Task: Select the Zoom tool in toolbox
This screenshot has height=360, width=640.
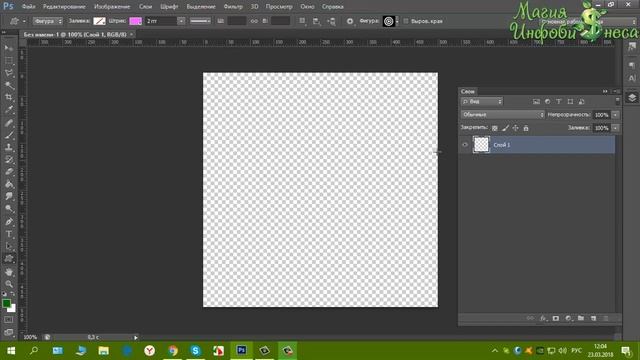Action: pyautogui.click(x=9, y=284)
